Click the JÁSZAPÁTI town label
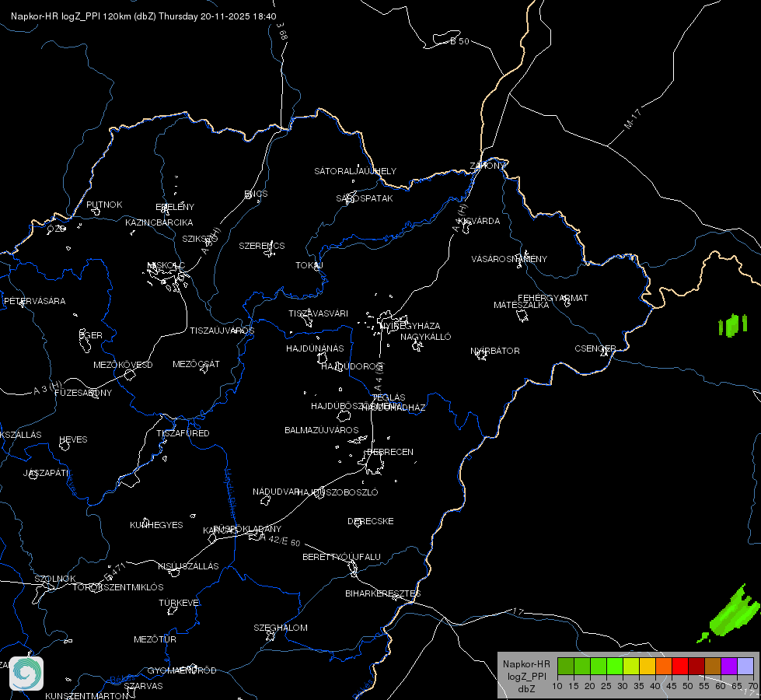 tap(46, 473)
